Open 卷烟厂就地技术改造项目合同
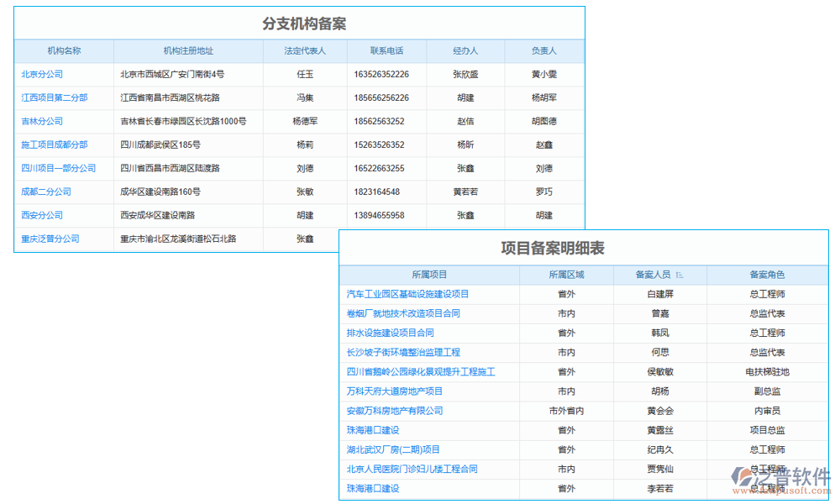840x504 pixels. (x=405, y=313)
